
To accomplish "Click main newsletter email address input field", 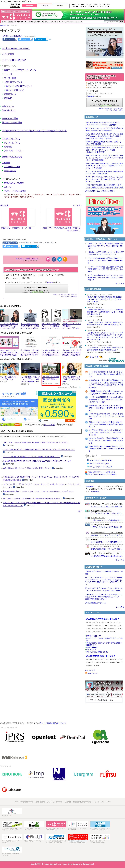I will click(x=30, y=282).
